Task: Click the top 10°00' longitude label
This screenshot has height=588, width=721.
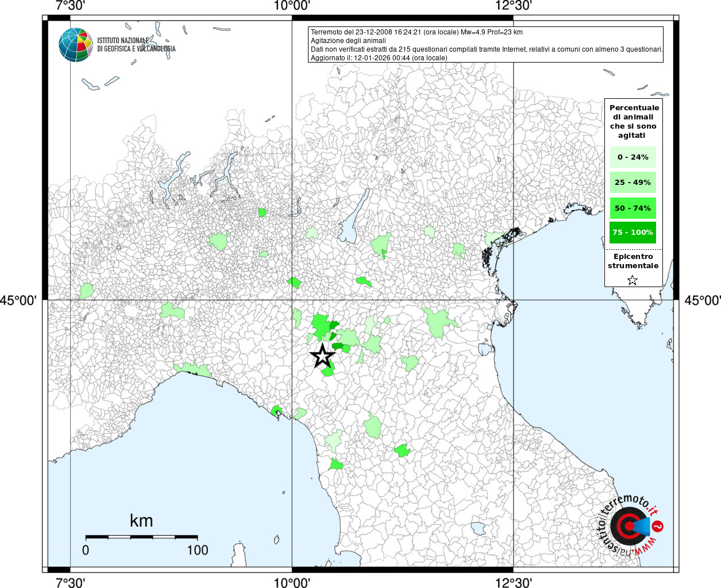Action: (x=292, y=6)
